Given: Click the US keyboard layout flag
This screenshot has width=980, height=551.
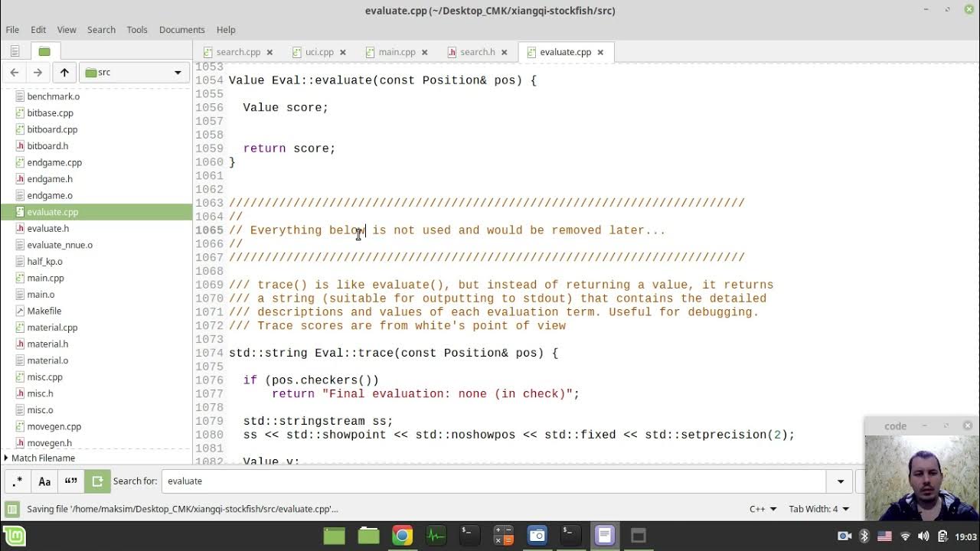Looking at the screenshot, I should [x=884, y=536].
